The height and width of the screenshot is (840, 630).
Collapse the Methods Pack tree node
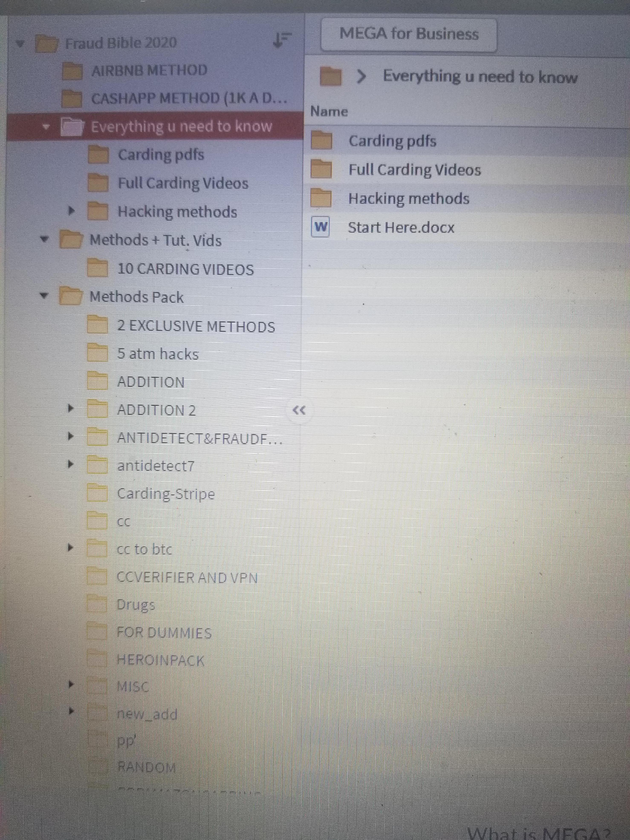tap(44, 295)
